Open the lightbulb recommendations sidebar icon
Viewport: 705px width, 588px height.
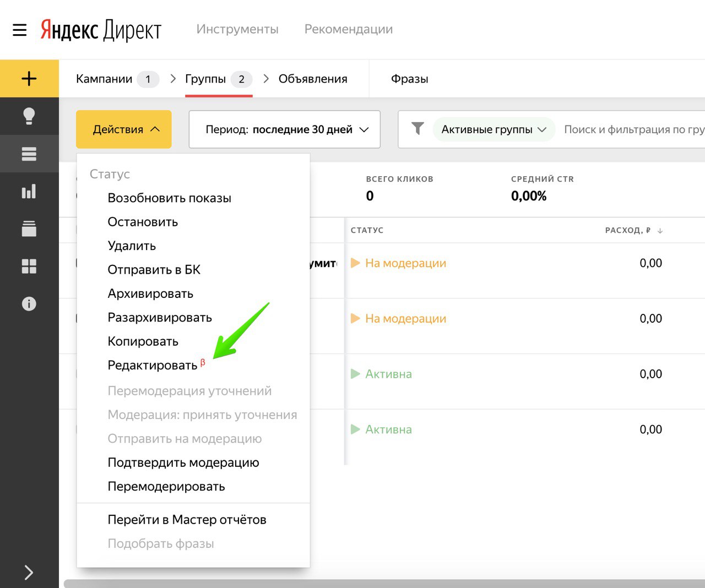point(29,116)
